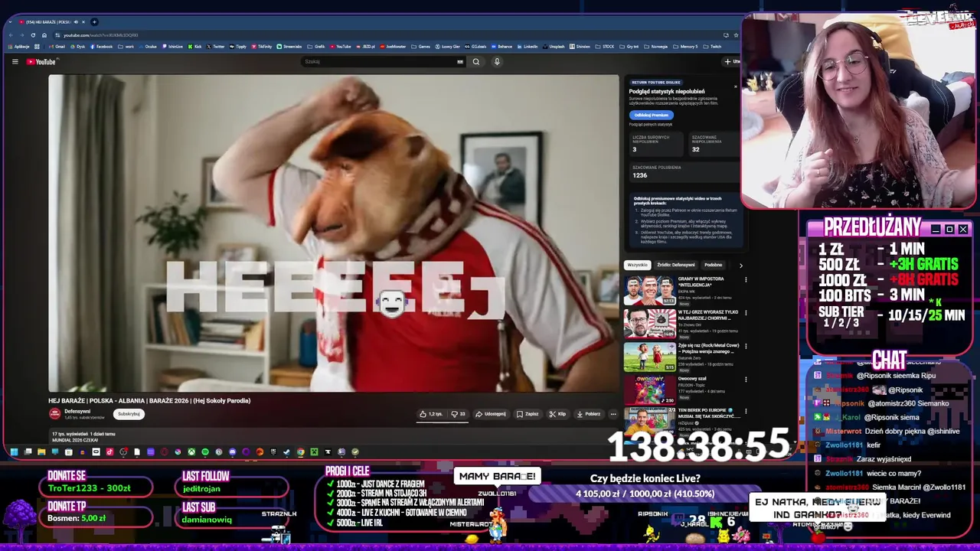Open the YouTube bookmark in bookmarks bar

click(x=340, y=47)
